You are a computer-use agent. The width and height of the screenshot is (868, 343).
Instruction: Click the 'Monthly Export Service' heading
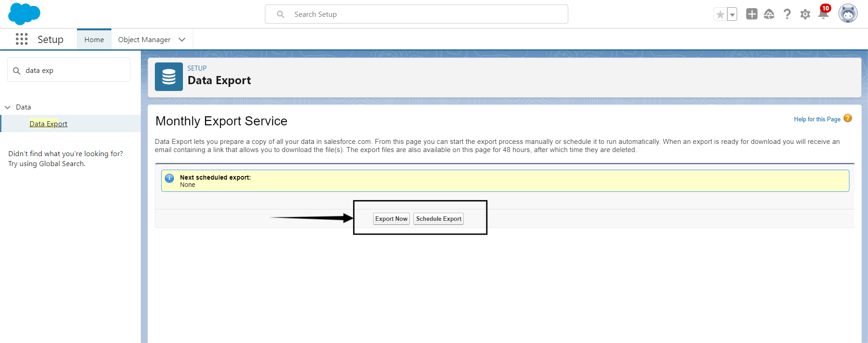click(x=221, y=121)
